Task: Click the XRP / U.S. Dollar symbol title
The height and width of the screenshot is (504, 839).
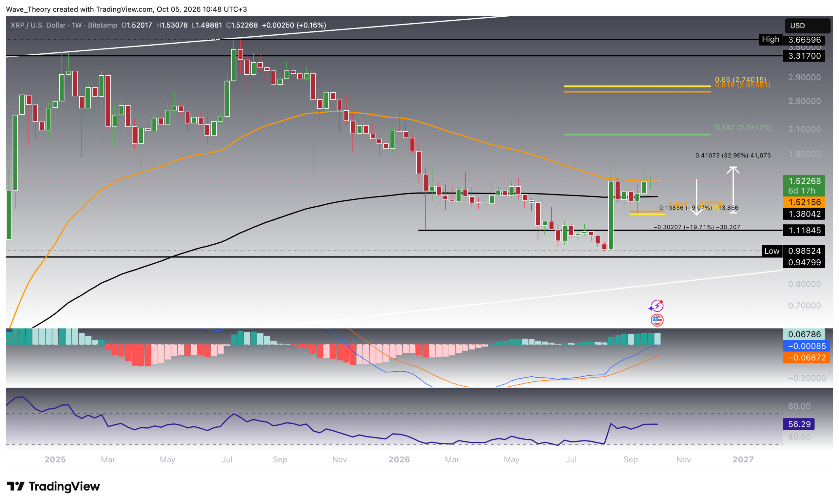Action: [x=38, y=25]
